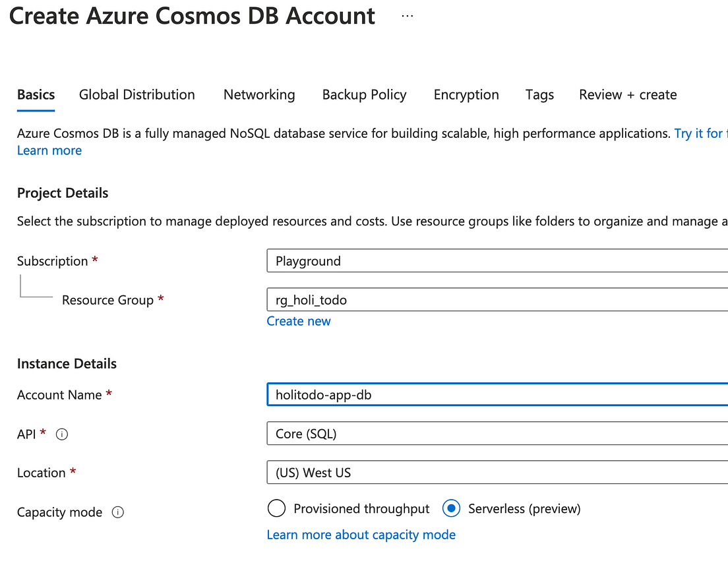Screen dimensions: 728x561
Task: Open the ellipsis menu beside the title
Action: tap(408, 16)
